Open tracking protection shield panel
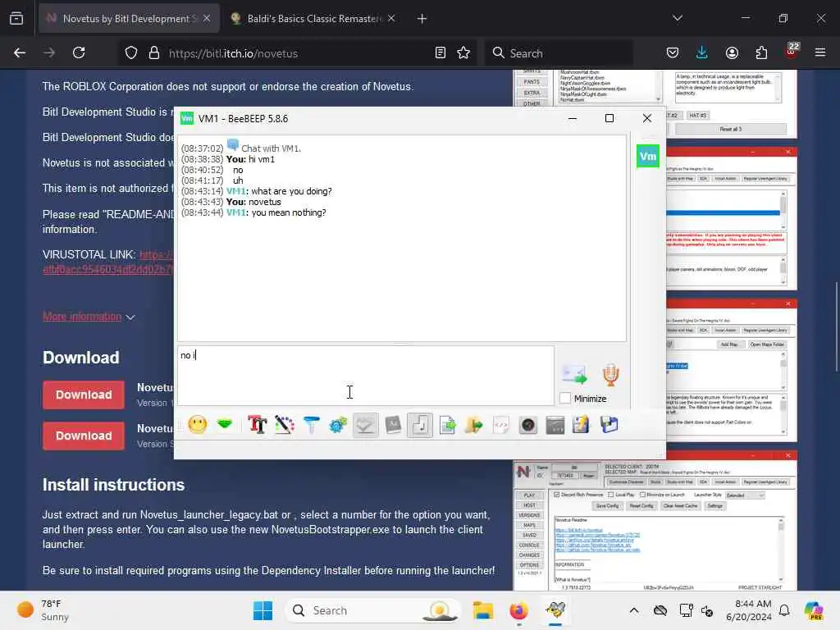 [x=131, y=53]
